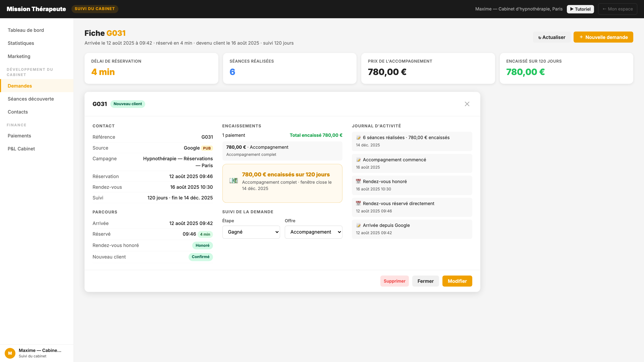Click the '780,00 € · Accompagnement' payment entry
644x362 pixels.
[x=282, y=151]
